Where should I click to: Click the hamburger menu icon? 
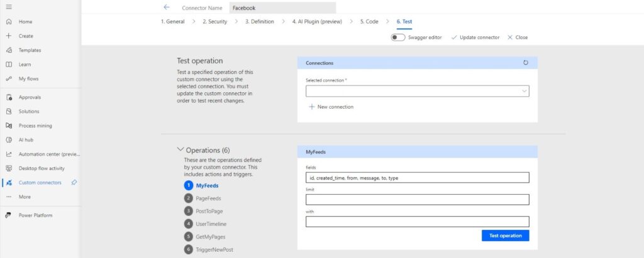(9, 7)
